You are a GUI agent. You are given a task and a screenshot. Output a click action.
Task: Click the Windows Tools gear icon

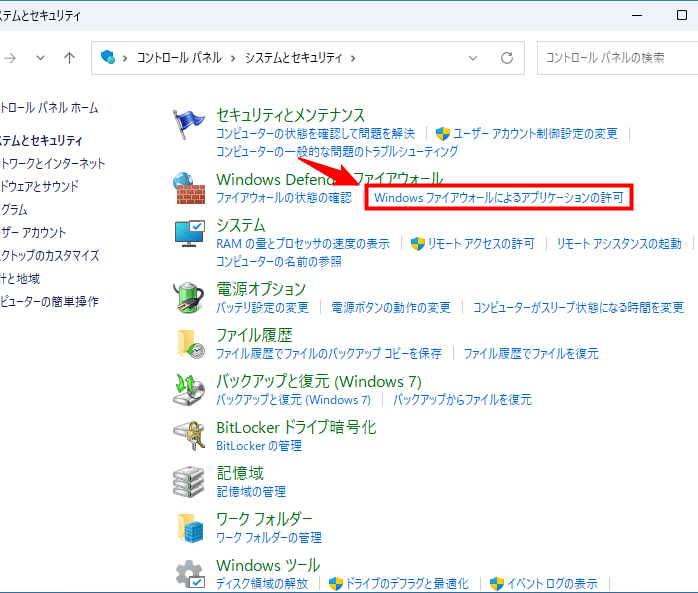point(190,574)
